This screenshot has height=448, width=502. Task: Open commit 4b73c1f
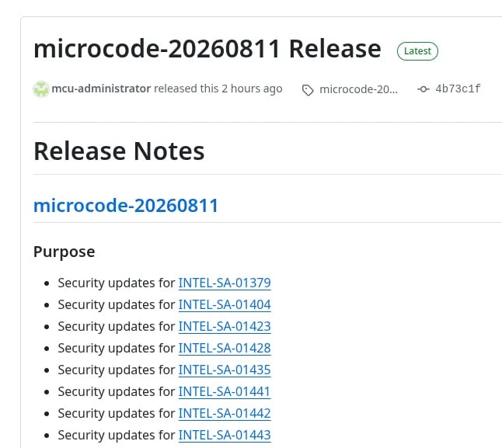click(458, 89)
